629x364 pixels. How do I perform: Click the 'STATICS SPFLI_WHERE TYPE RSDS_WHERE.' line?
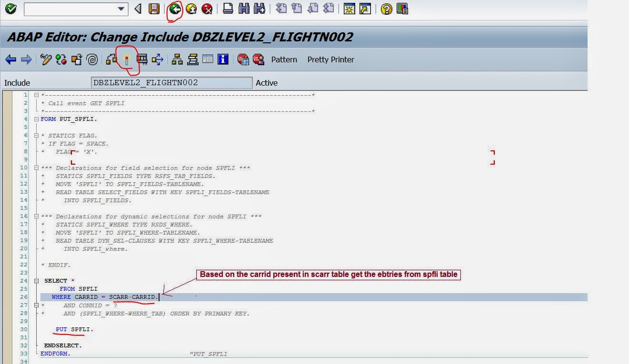pyautogui.click(x=124, y=225)
